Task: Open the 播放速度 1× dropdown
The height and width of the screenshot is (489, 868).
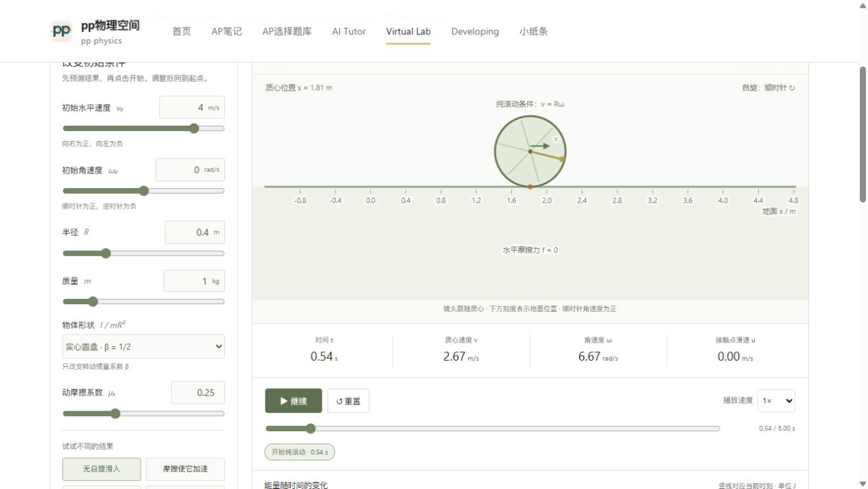Action: (x=777, y=400)
